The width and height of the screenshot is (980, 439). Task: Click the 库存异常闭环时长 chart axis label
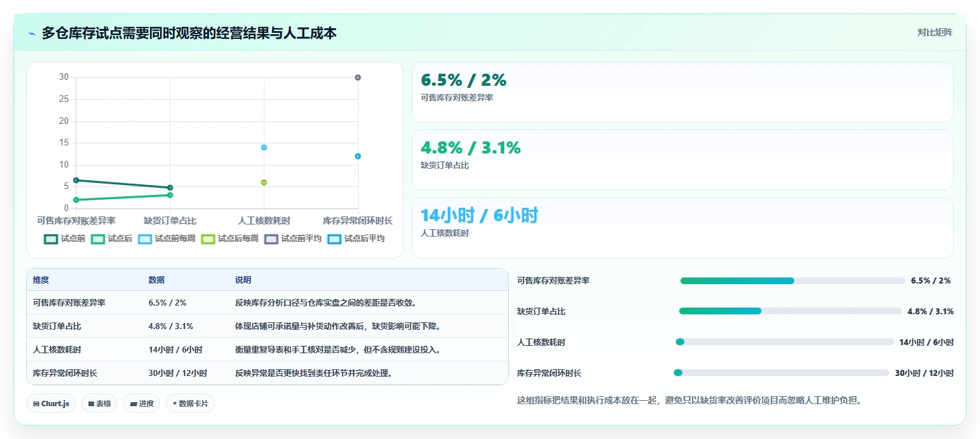[358, 221]
